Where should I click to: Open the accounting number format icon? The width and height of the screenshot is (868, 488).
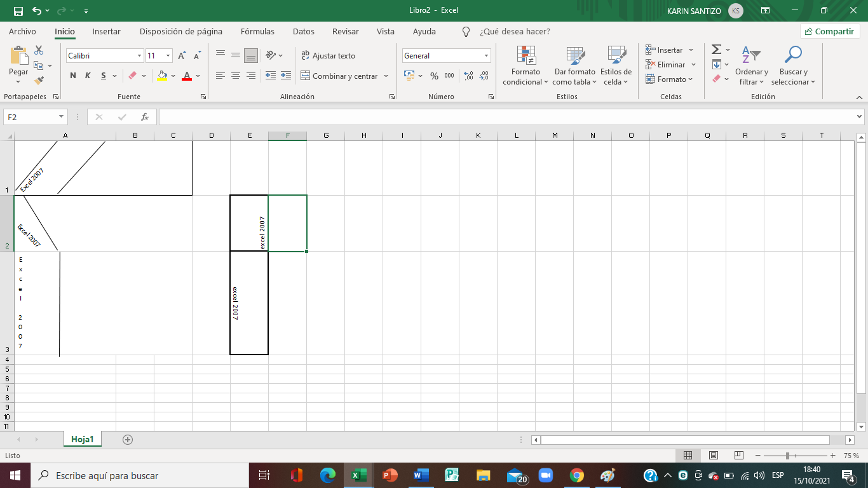click(410, 76)
